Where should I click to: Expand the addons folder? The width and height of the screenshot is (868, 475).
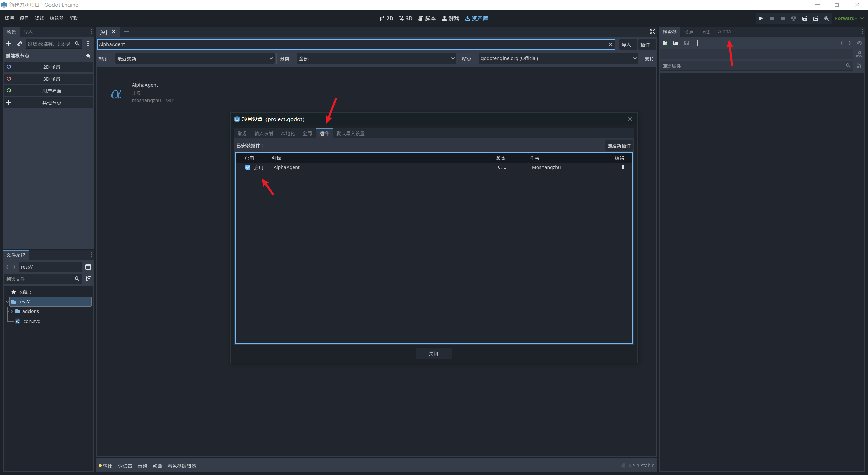(x=12, y=311)
